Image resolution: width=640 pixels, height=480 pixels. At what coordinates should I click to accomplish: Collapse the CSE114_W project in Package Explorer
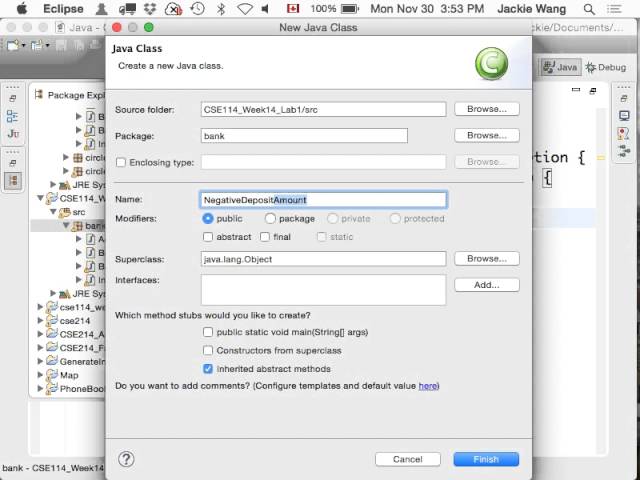(x=40, y=198)
